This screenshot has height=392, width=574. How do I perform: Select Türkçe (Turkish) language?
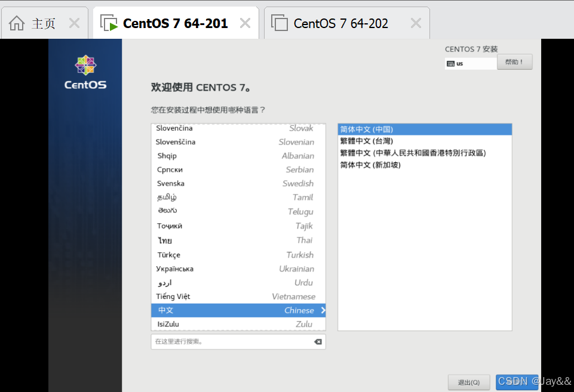[238, 255]
